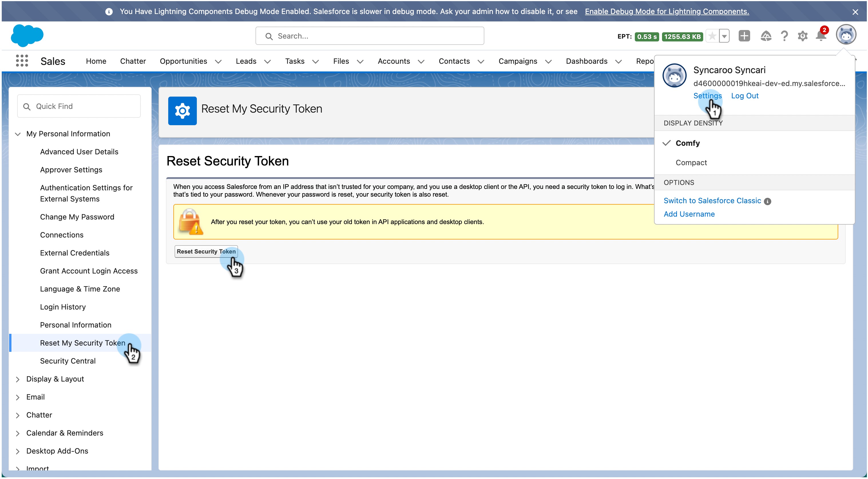Expand the Display & Layout section
The width and height of the screenshot is (868, 479).
[18, 379]
